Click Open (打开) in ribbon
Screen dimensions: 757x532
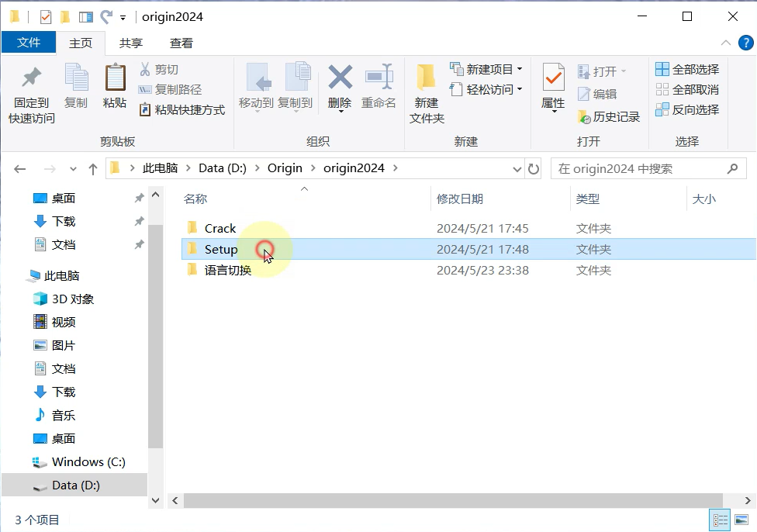point(602,71)
